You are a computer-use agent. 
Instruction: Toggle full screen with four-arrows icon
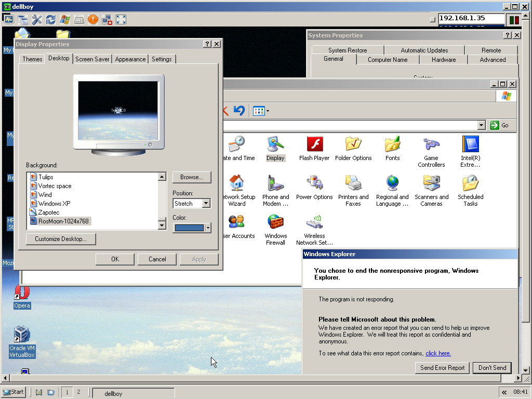coord(121,19)
